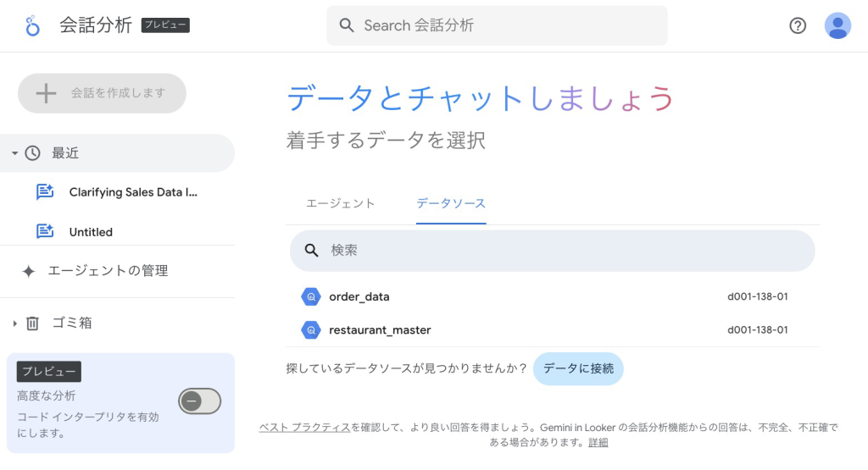Enable the 高度な分析 toggle switch
Image resolution: width=868 pixels, height=470 pixels.
click(x=199, y=401)
